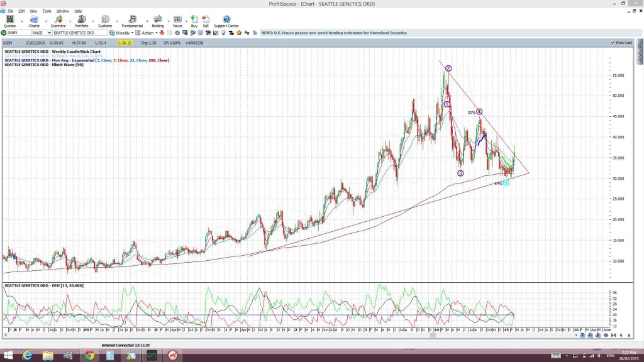Click the Weekly CandleStick Chart title label
644x362 pixels.
tap(53, 52)
